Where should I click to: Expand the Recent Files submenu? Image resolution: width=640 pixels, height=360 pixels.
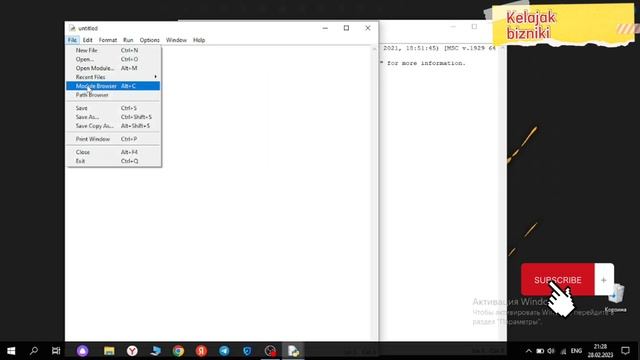pos(113,77)
